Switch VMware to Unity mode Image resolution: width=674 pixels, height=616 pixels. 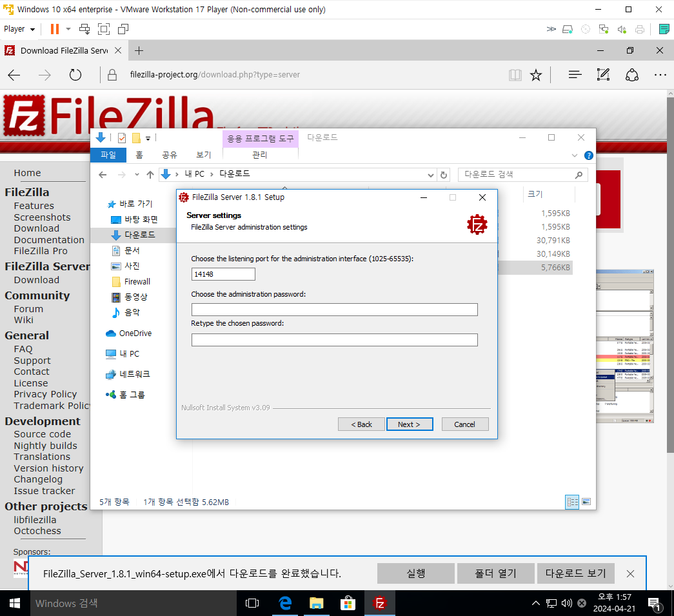[123, 29]
